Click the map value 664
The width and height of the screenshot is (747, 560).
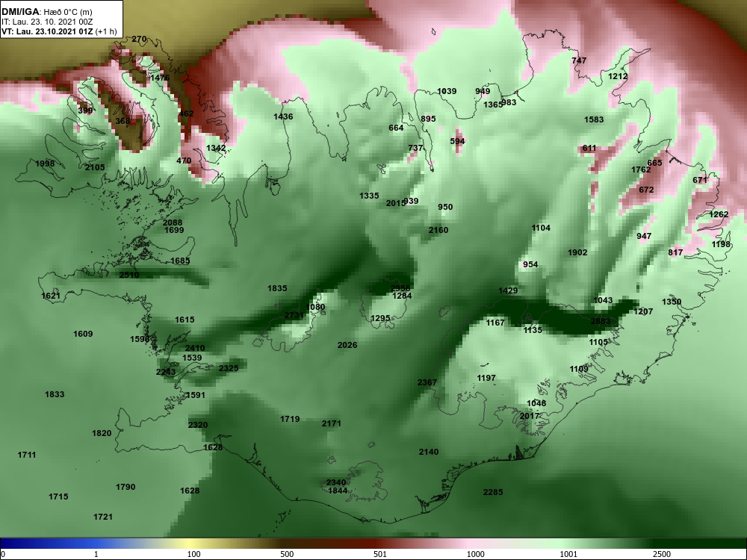(x=396, y=128)
